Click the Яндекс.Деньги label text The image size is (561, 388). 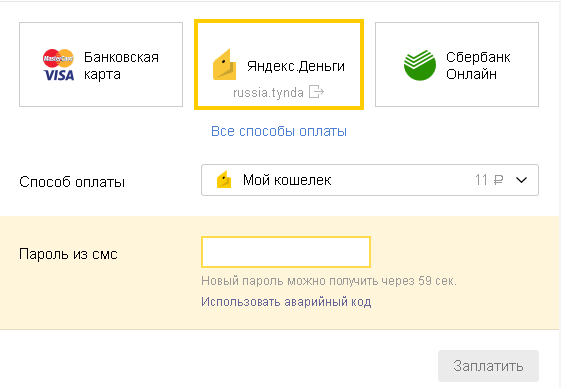[x=296, y=66]
